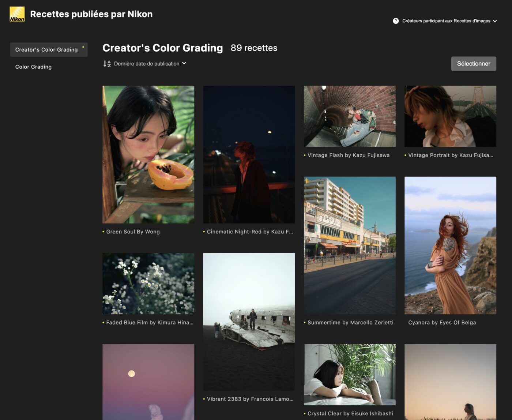Open the Green Soul By Wong recipe title
This screenshot has width=512, height=420.
pyautogui.click(x=133, y=232)
